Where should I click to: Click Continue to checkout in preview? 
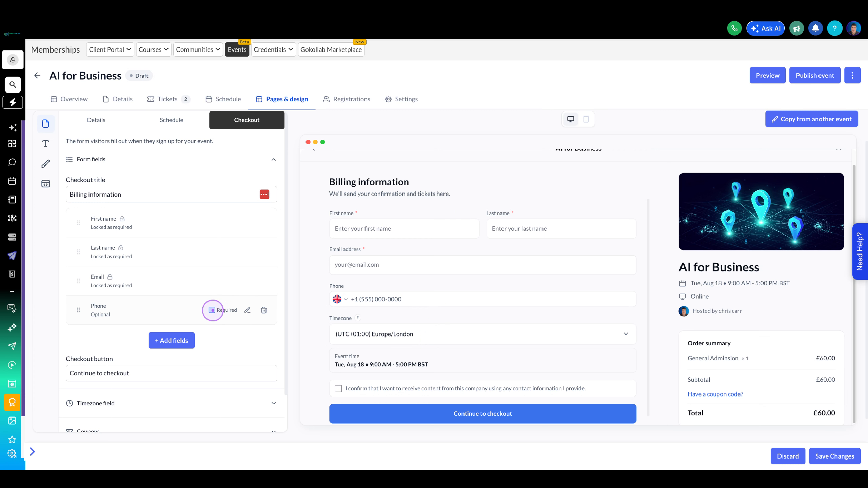pyautogui.click(x=482, y=414)
